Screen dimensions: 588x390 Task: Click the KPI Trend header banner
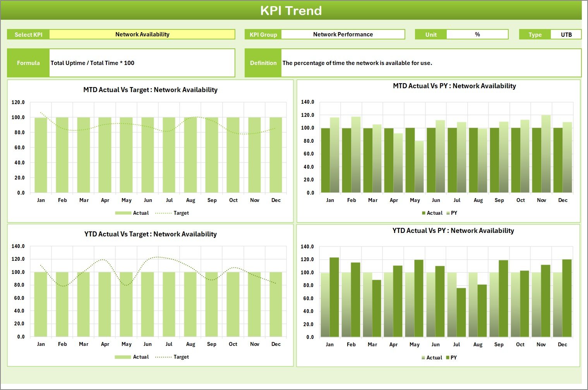coord(292,10)
